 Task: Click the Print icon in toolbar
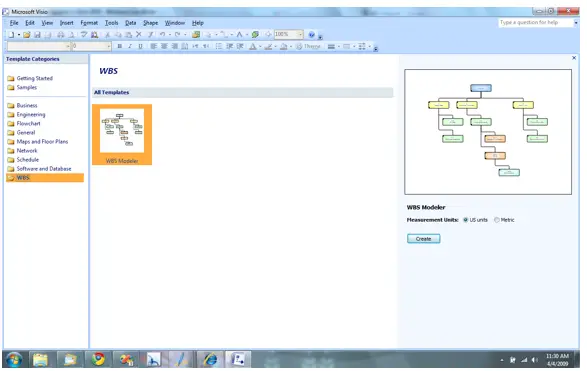point(60,35)
